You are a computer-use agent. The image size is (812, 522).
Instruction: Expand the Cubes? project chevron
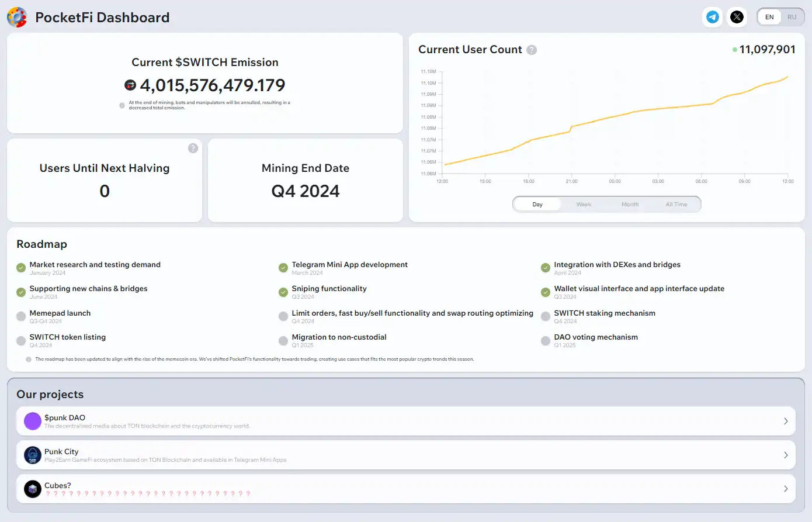click(786, 489)
